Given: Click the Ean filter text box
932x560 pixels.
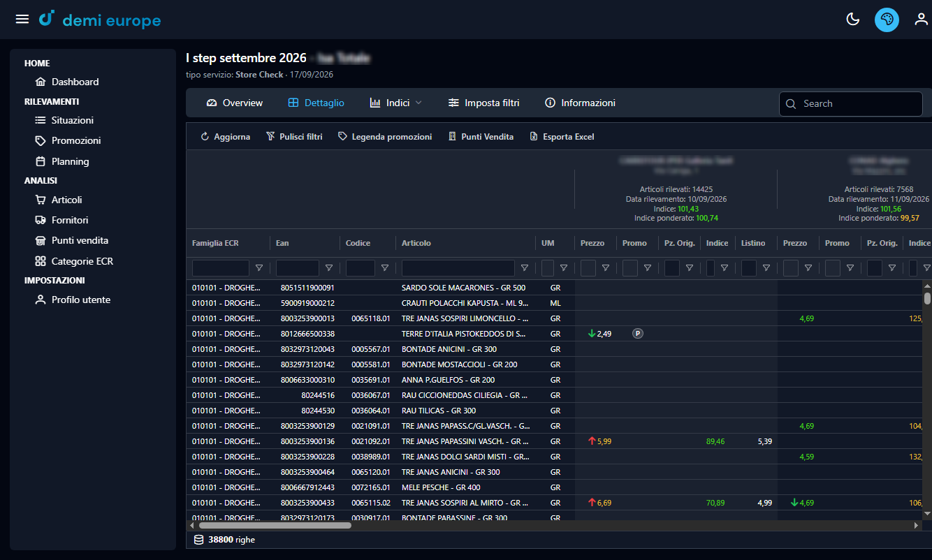Looking at the screenshot, I should [298, 268].
